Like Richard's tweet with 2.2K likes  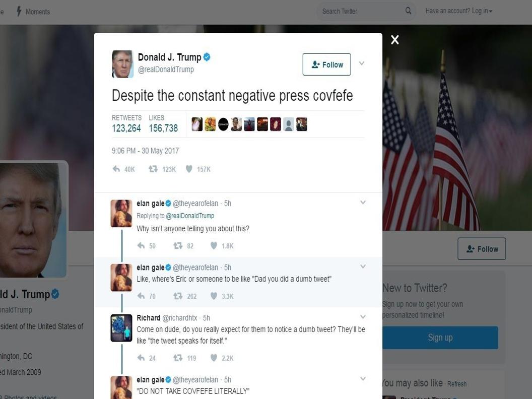pyautogui.click(x=214, y=358)
